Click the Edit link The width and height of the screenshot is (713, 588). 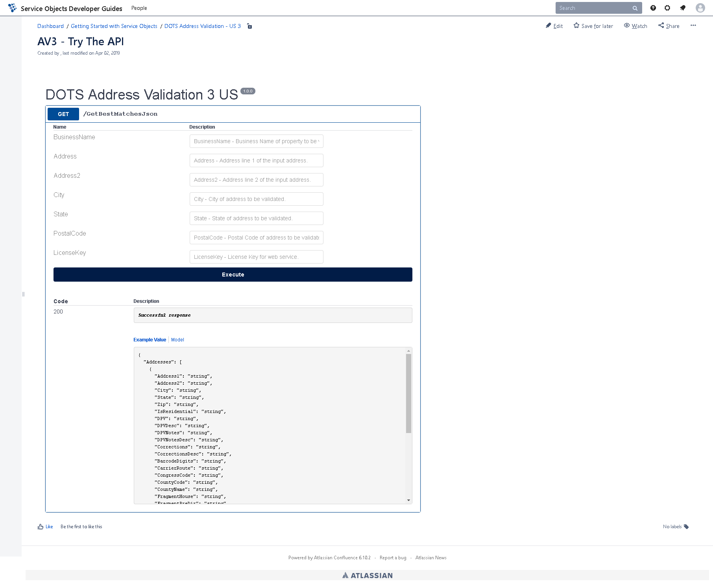coord(558,26)
